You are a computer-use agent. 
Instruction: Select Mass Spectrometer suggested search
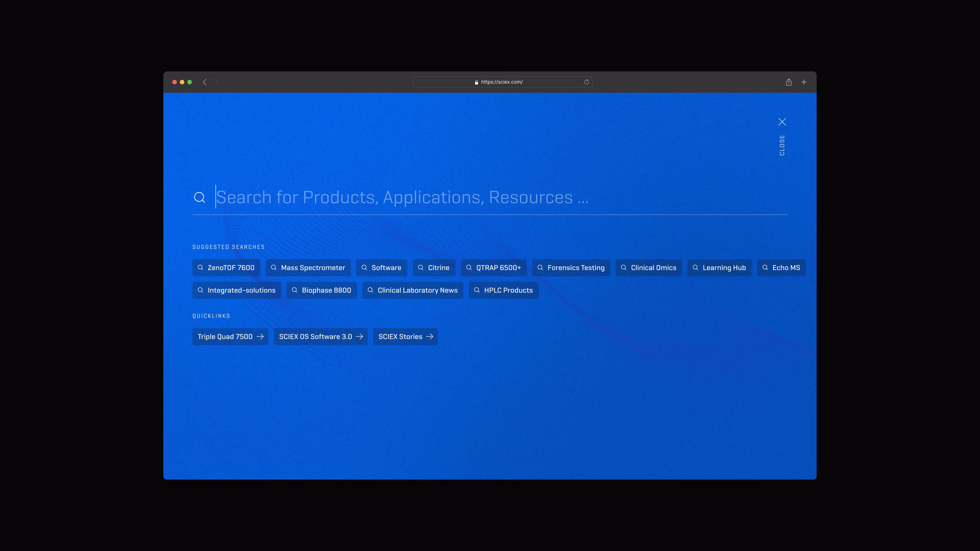point(308,268)
